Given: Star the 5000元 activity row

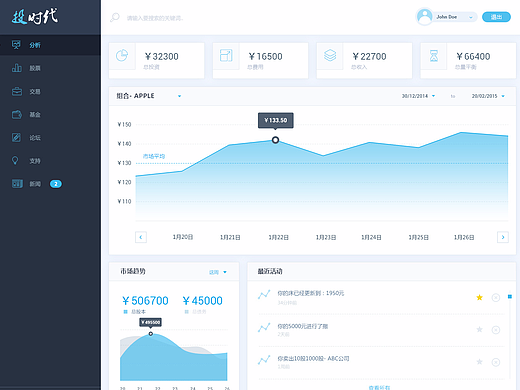Looking at the screenshot, I should click(479, 330).
